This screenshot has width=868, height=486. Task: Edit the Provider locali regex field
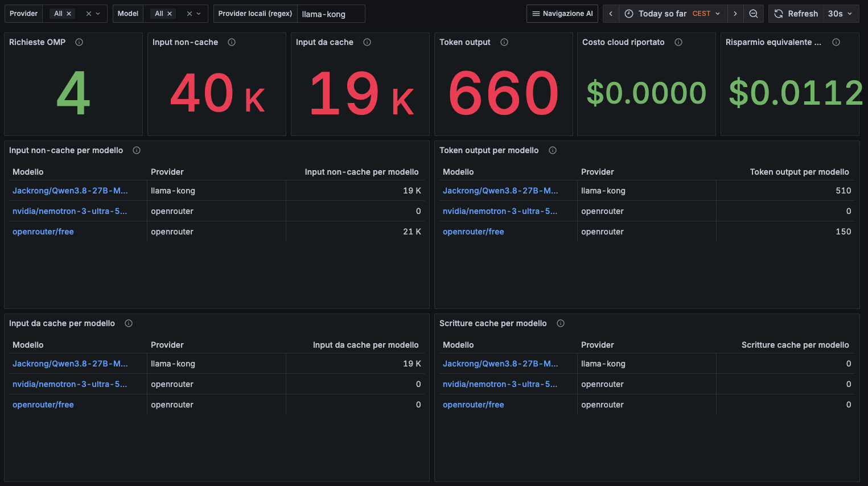click(x=331, y=14)
